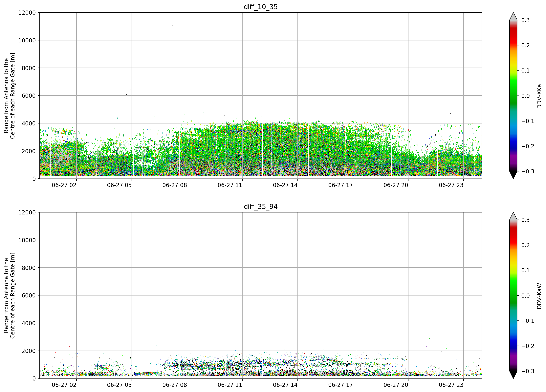
Task: Click the −0.2 tick on DDV-KaW colorbar
Action: coord(528,346)
